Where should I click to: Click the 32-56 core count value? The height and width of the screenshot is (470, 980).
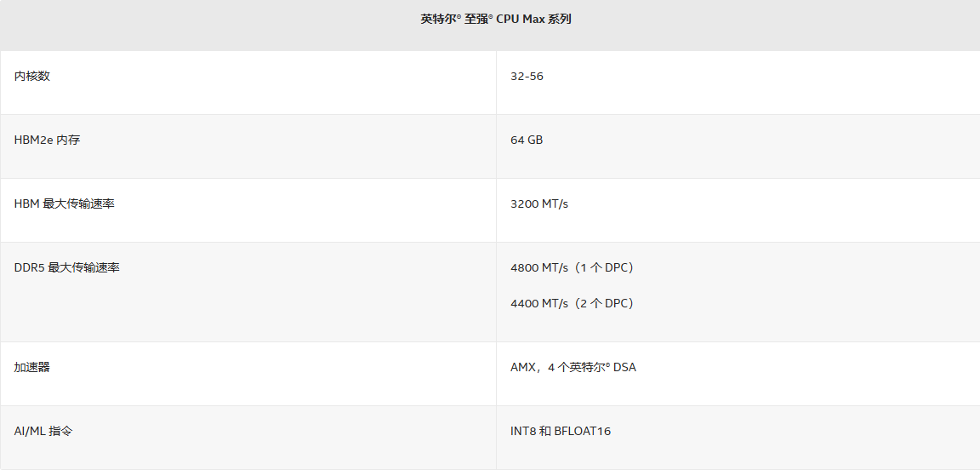click(x=527, y=76)
